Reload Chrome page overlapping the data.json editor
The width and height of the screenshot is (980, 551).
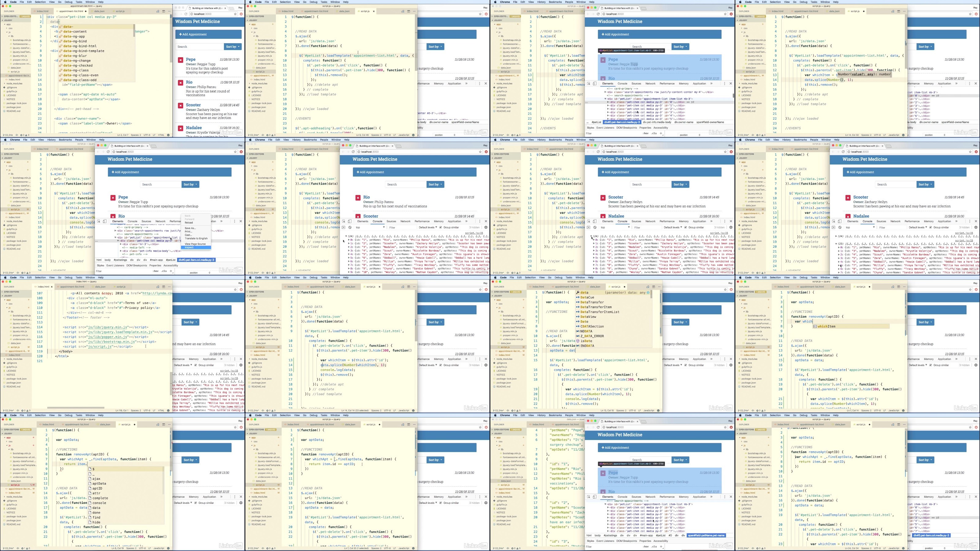click(598, 427)
